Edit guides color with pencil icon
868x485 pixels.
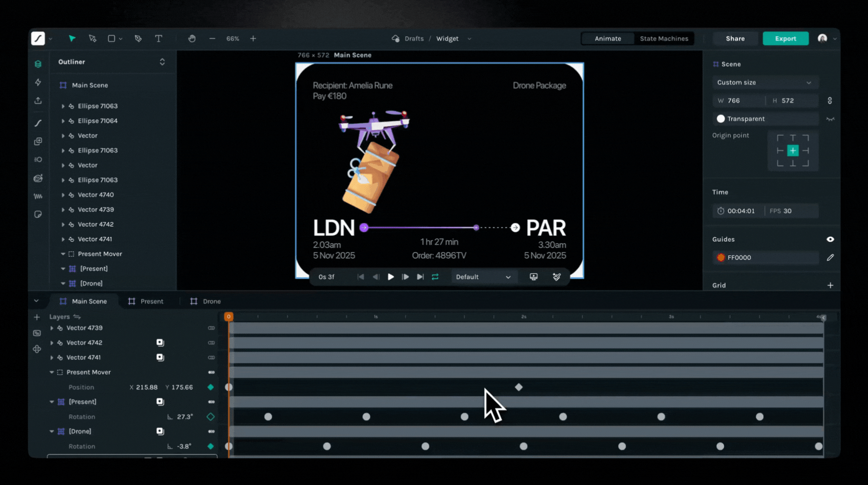830,257
